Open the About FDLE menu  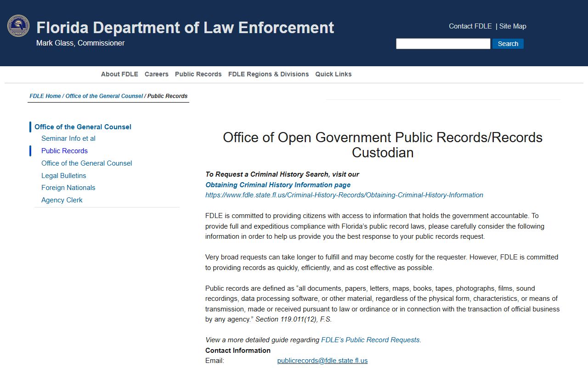pyautogui.click(x=119, y=74)
